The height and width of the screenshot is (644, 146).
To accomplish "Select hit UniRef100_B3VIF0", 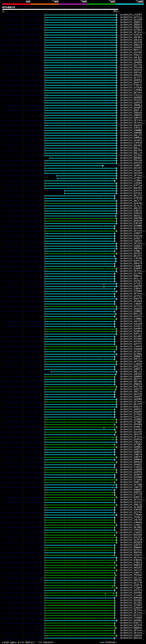I will tap(131, 191).
